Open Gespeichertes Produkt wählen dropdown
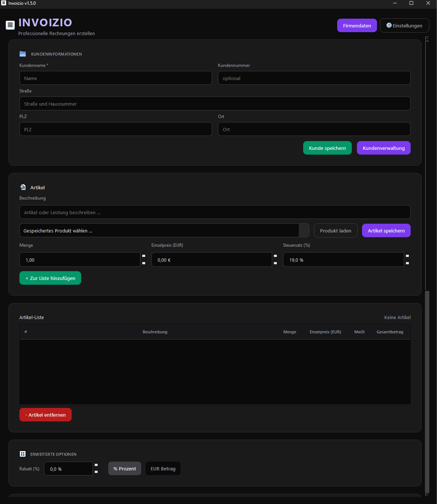437x504 pixels. 164,231
